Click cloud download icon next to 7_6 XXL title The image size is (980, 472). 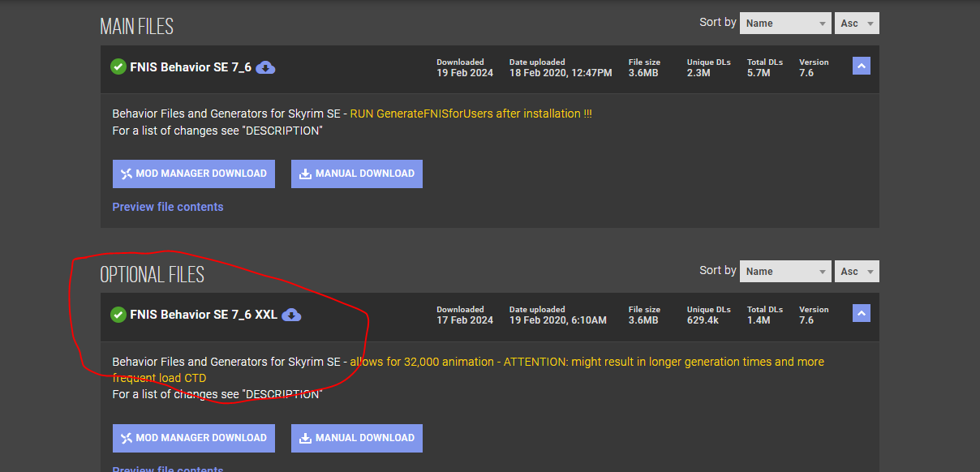(291, 315)
